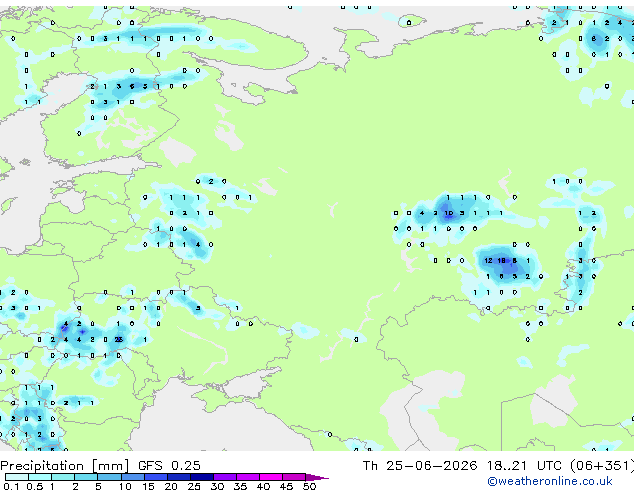
Task: Click the legend value '0.1'
Action: (11, 486)
